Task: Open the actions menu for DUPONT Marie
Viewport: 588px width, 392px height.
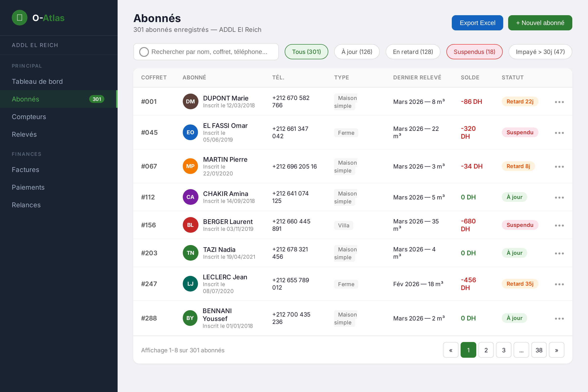Action: point(559,101)
